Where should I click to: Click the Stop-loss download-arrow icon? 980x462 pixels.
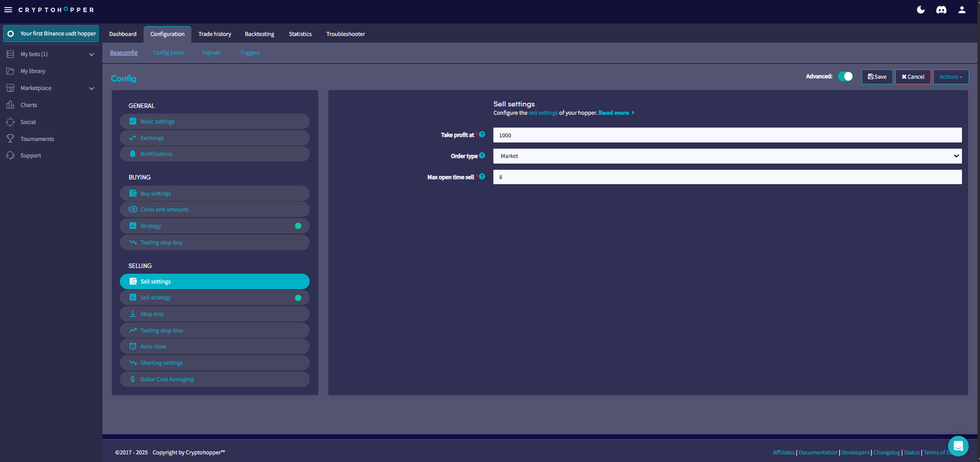(133, 314)
